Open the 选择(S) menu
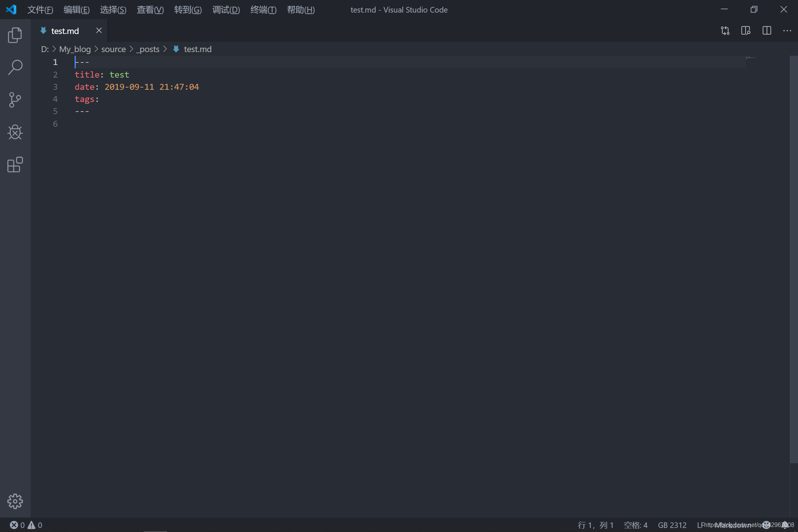This screenshot has height=532, width=798. tap(113, 10)
